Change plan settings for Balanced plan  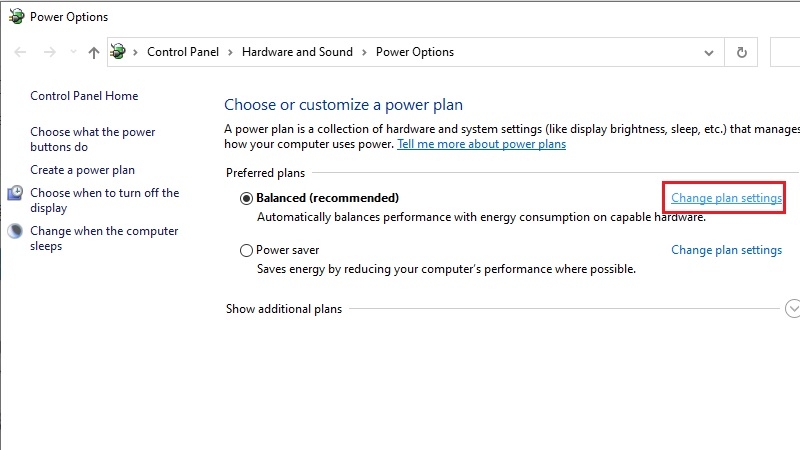[726, 198]
